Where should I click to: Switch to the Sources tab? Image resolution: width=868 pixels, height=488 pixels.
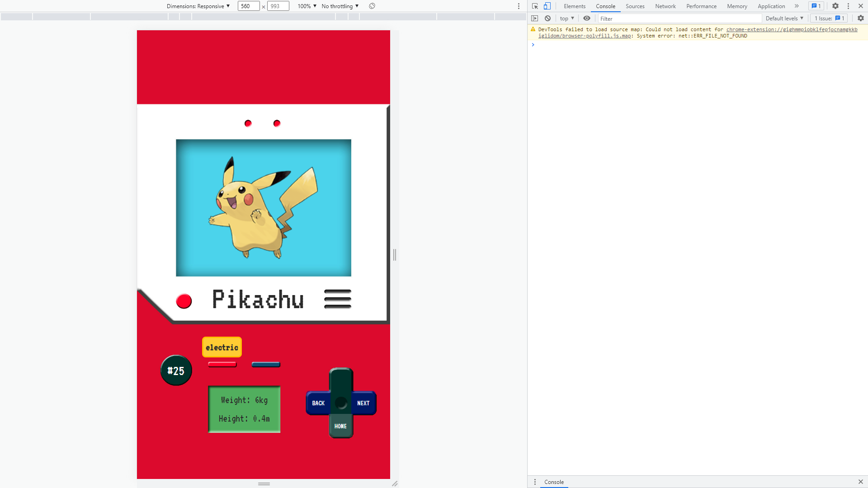coord(635,6)
